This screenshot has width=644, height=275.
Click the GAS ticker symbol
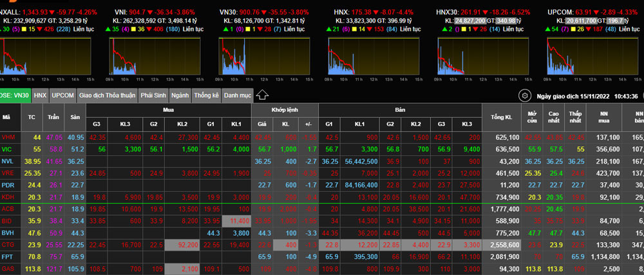click(x=8, y=268)
